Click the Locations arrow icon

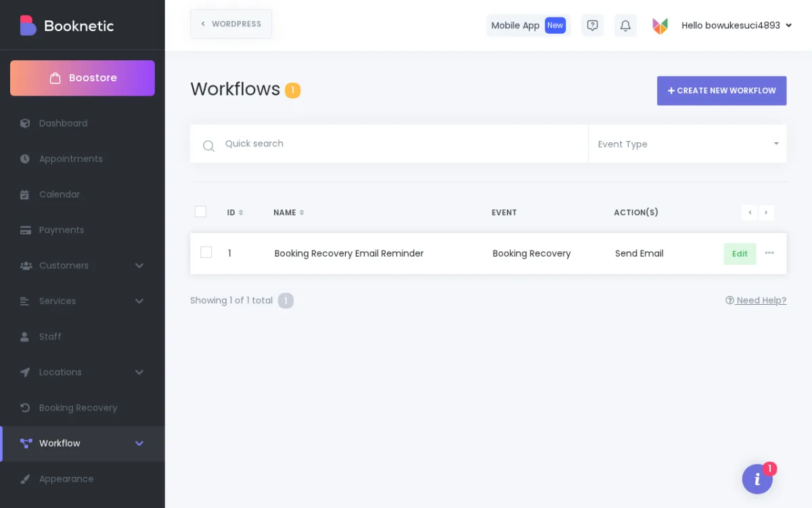pyautogui.click(x=25, y=372)
